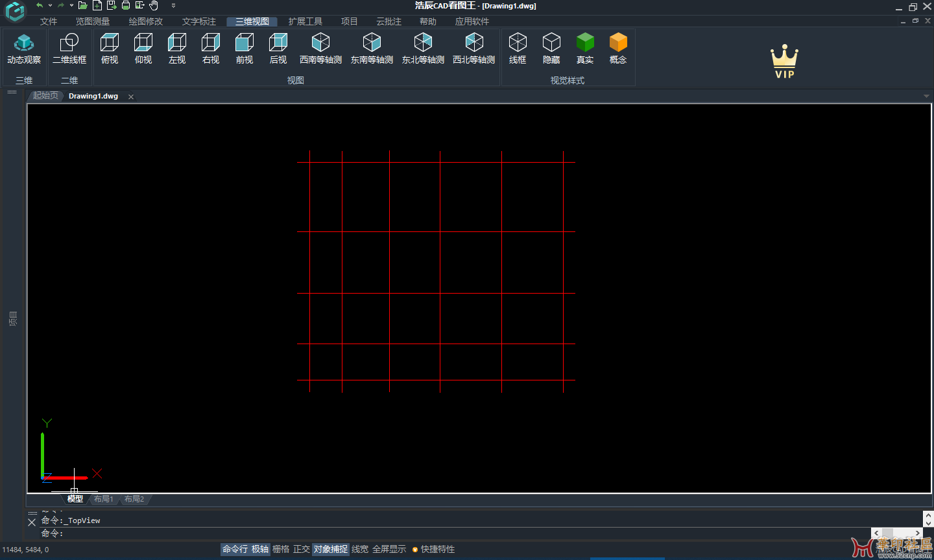Switch to right view (右视)
The image size is (934, 560).
click(x=211, y=49)
